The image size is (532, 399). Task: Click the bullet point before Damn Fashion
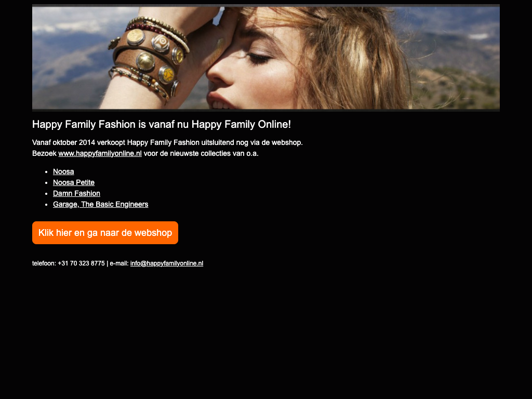[46, 194]
